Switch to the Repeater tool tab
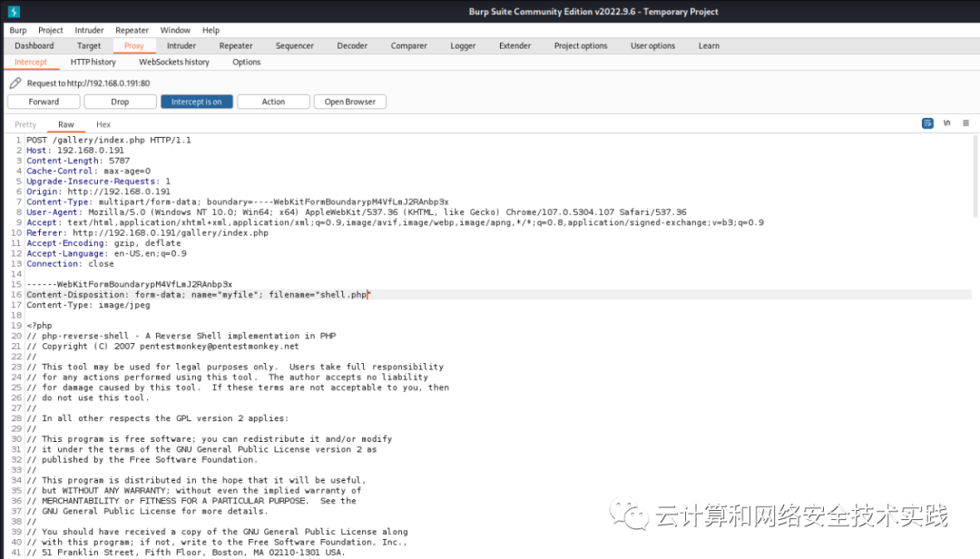Viewport: 980px width, 559px height. click(x=236, y=45)
